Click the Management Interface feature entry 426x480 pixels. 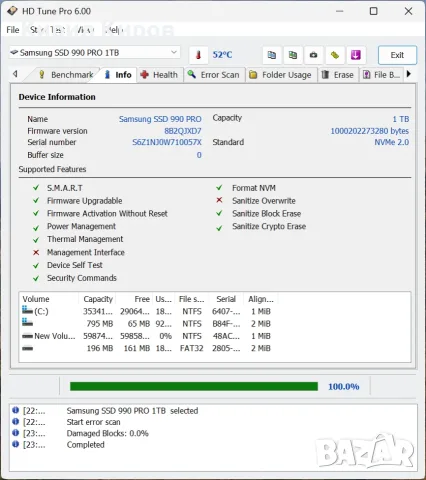click(x=86, y=252)
